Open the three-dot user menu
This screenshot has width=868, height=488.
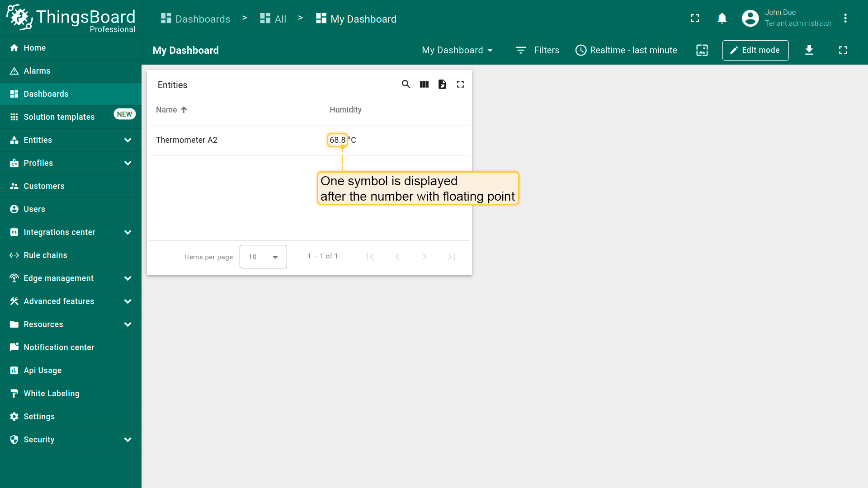coord(845,19)
